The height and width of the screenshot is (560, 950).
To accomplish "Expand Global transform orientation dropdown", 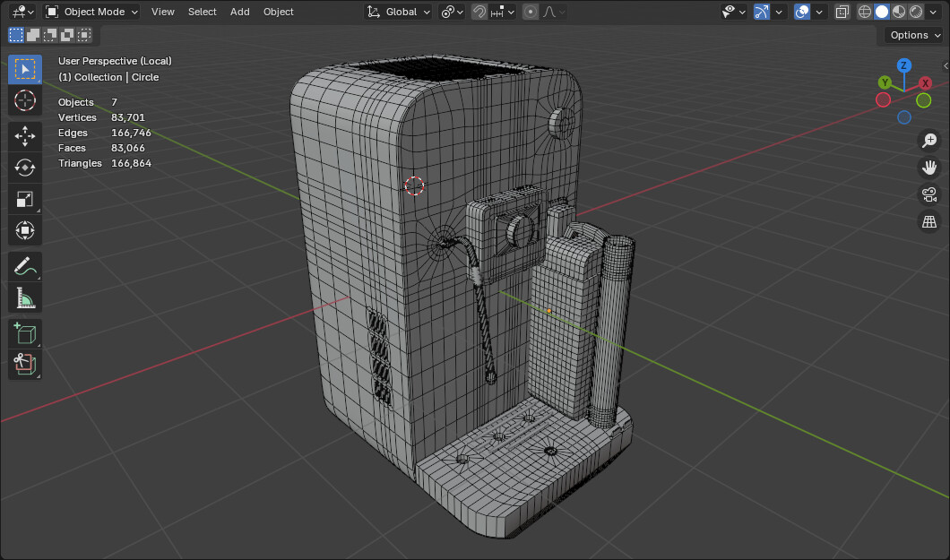I will coord(400,12).
